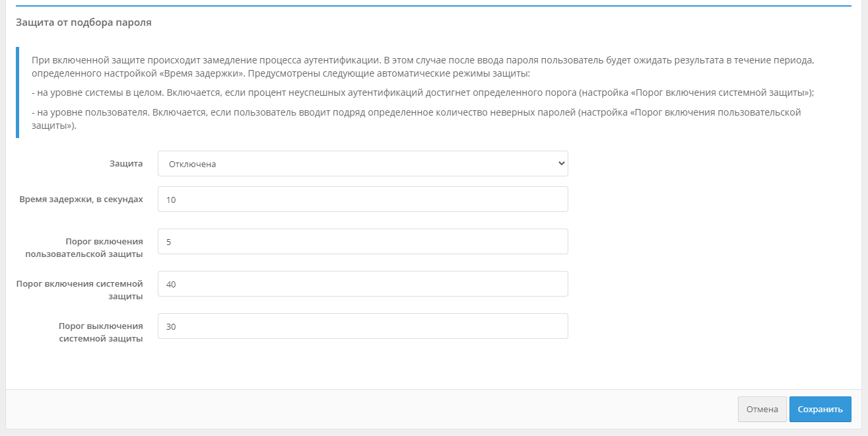Click the paragraph starting При включенной защите
The height and width of the screenshot is (436, 868).
(423, 67)
